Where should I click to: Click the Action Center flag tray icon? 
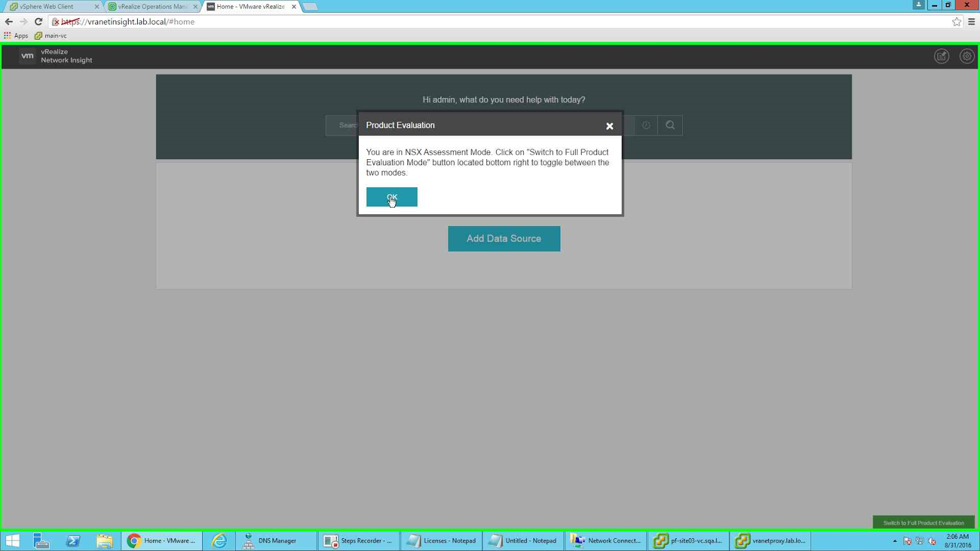pos(908,541)
